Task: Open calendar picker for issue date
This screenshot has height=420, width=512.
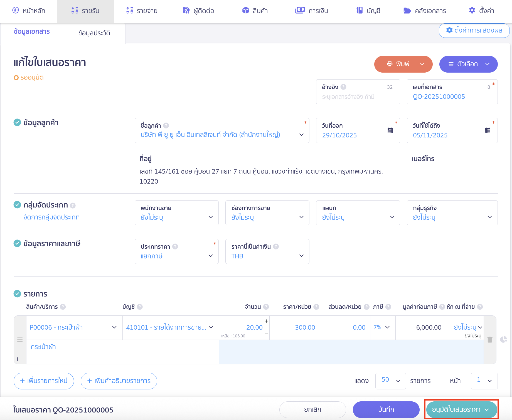Action: pos(390,130)
